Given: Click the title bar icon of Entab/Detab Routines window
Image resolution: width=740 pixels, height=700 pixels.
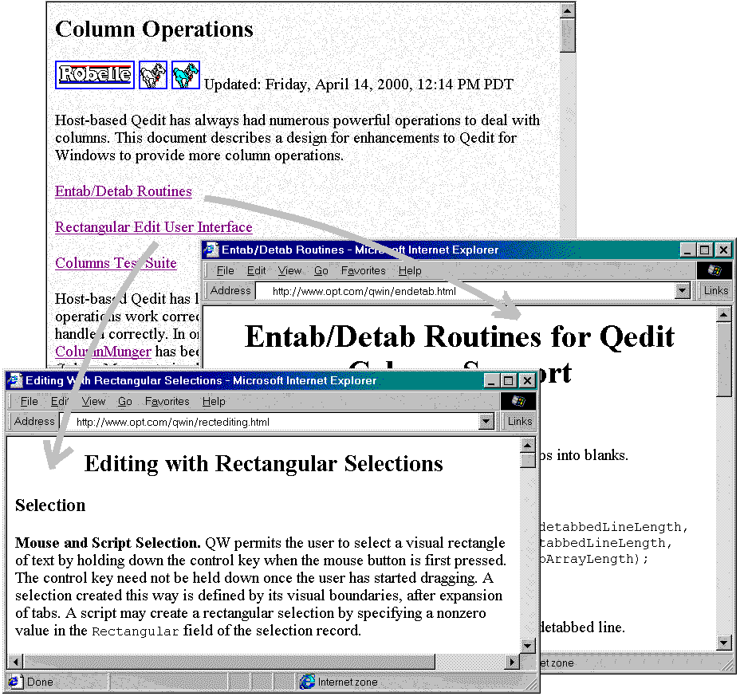Looking at the screenshot, I should (211, 250).
